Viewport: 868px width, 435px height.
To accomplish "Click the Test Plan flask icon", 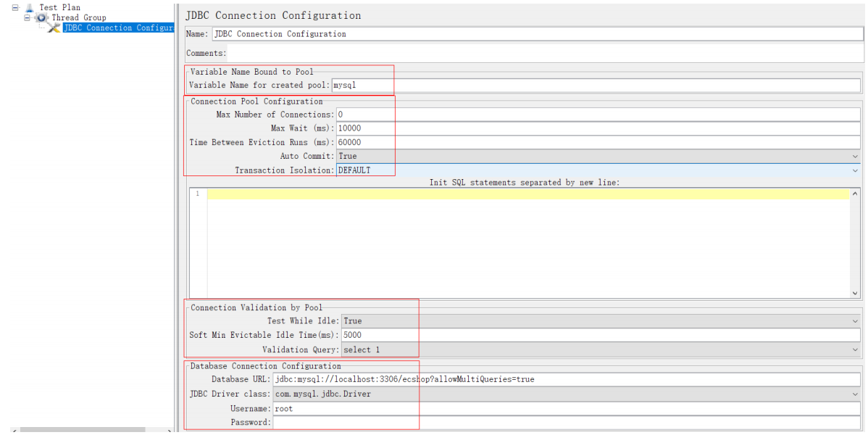I will (x=29, y=8).
